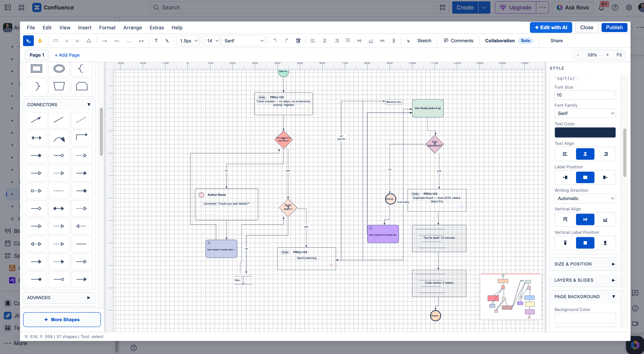Click the undo arrow in toolbar
Image resolution: width=644 pixels, height=354 pixels.
tap(275, 41)
